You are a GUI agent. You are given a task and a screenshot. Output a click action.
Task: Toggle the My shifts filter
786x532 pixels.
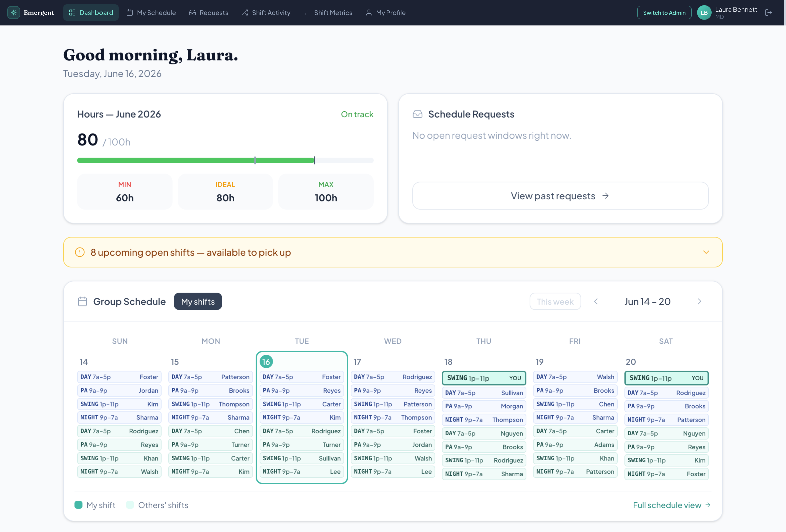[x=198, y=301]
